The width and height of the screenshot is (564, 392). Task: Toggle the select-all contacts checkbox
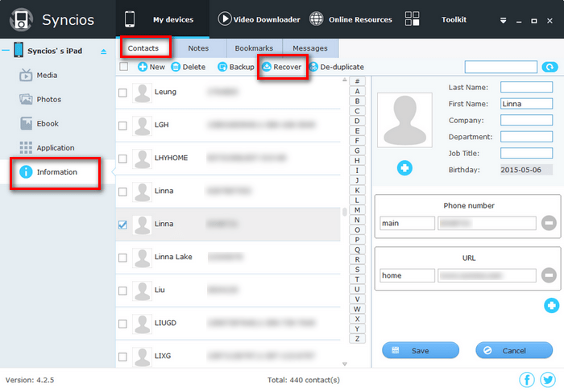[123, 67]
